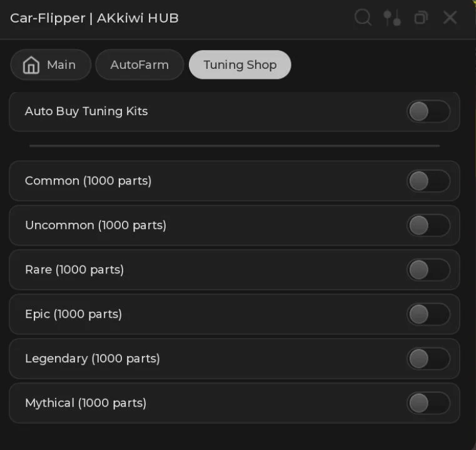Click the Main tab text label

(61, 64)
